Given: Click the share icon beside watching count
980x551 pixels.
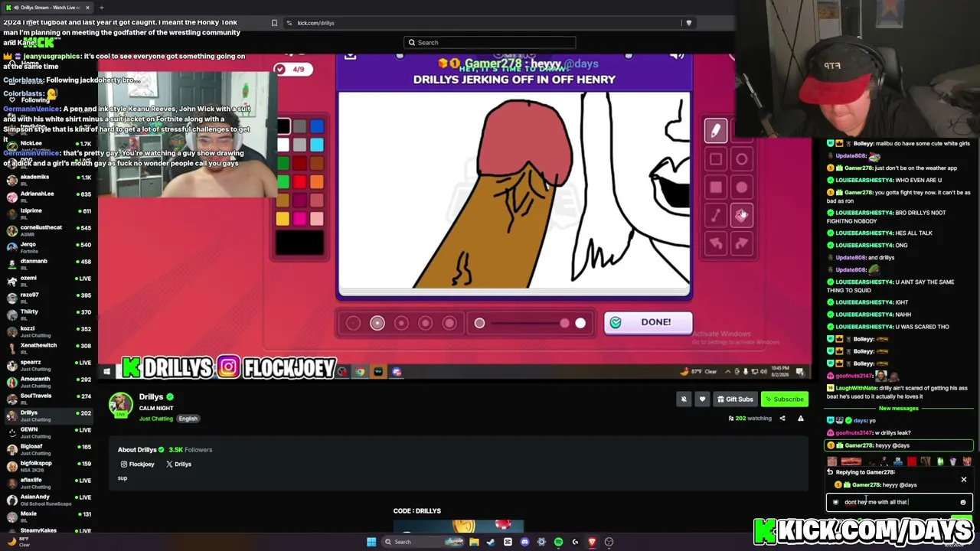Looking at the screenshot, I should (x=782, y=419).
